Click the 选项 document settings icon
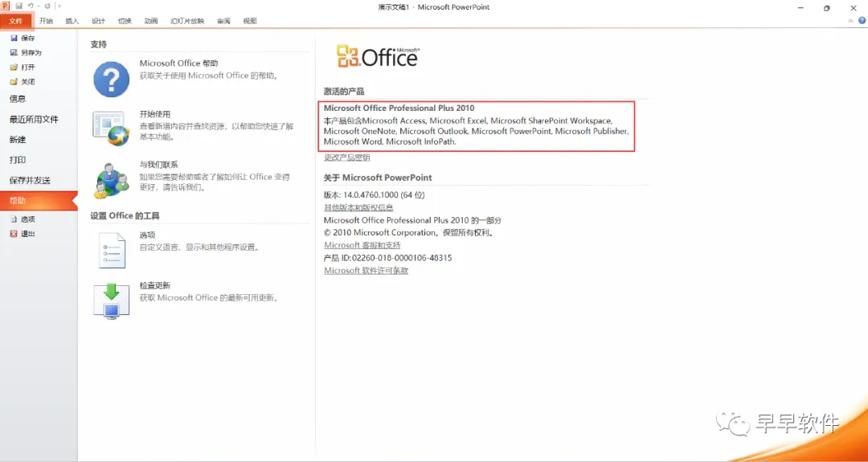The height and width of the screenshot is (462, 868). (x=112, y=251)
